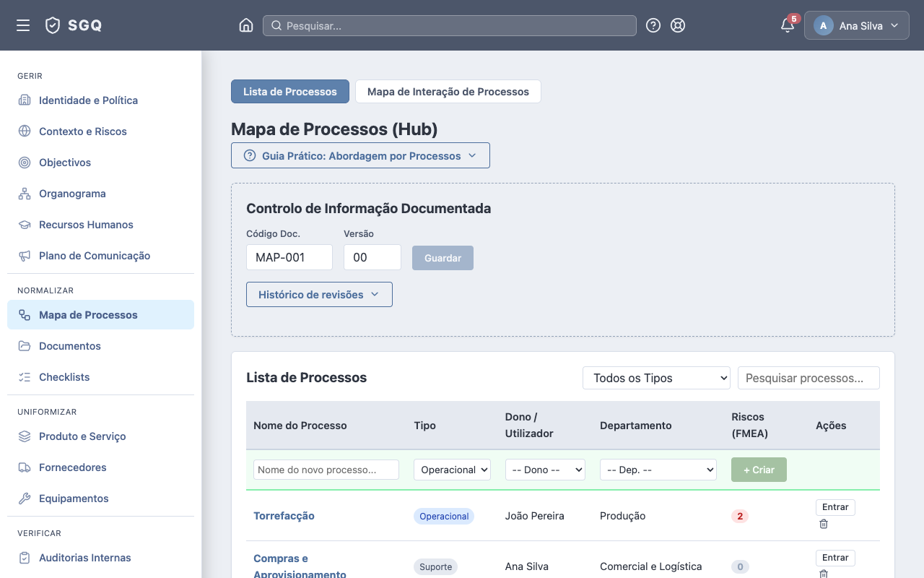Click Documentos folder icon
Image resolution: width=924 pixels, height=578 pixels.
click(x=25, y=346)
